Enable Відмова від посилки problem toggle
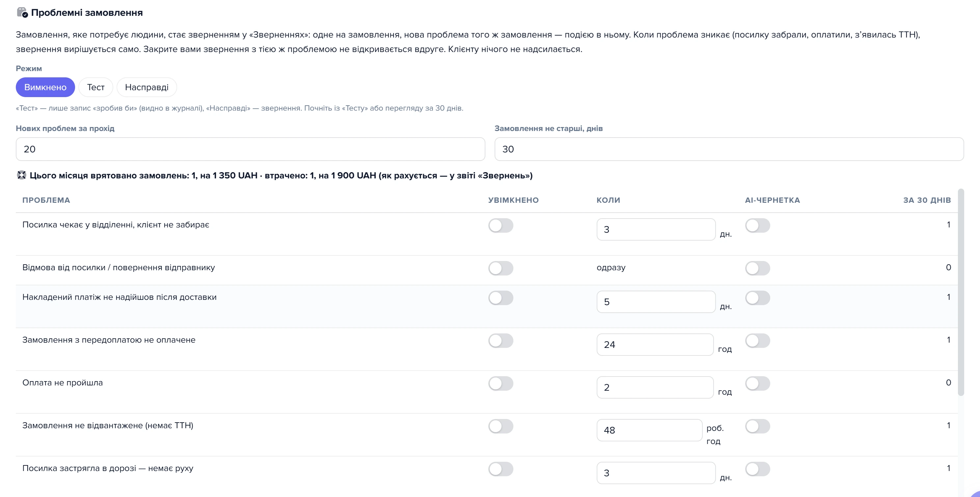This screenshot has height=497, width=980. point(501,268)
